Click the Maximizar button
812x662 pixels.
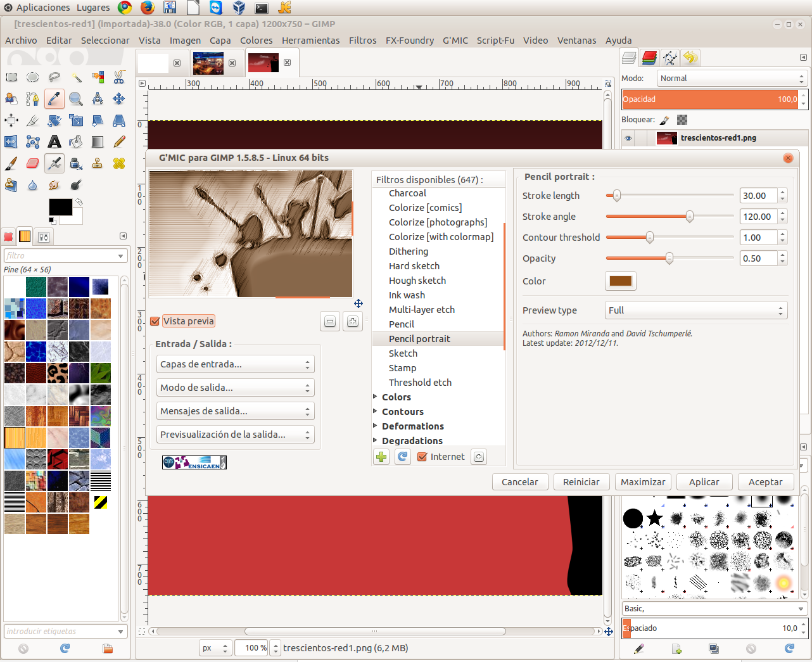[x=643, y=482]
